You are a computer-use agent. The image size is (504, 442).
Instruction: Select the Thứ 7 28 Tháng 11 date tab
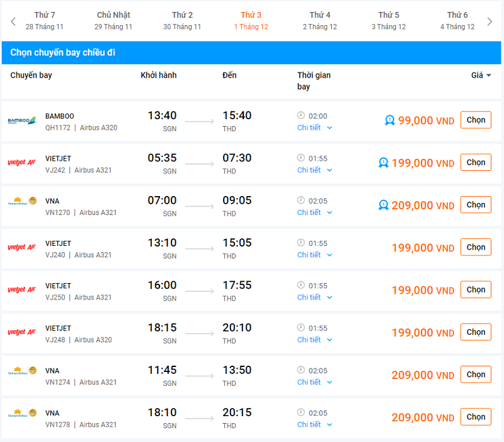tap(45, 21)
